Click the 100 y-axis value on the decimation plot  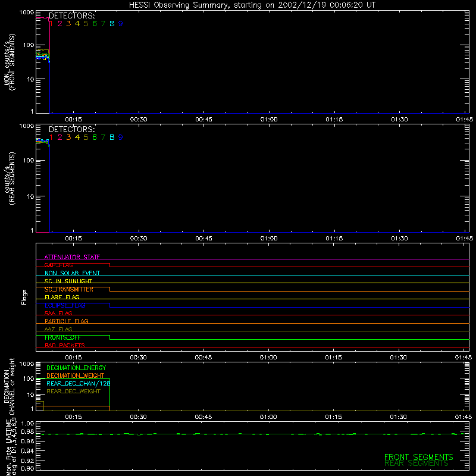coord(29,378)
